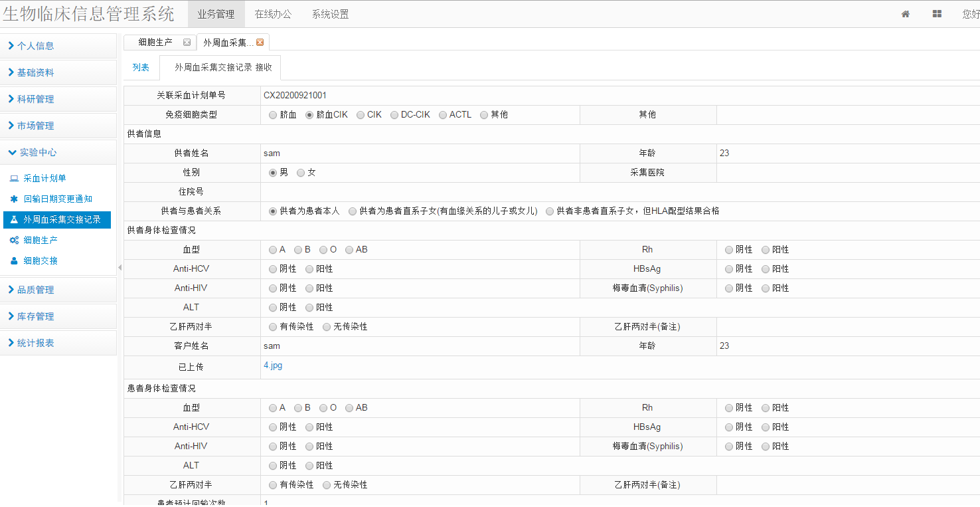This screenshot has width=980, height=507.
Task: Select 无传染性 for donor 乙肝两对半
Action: pyautogui.click(x=327, y=327)
